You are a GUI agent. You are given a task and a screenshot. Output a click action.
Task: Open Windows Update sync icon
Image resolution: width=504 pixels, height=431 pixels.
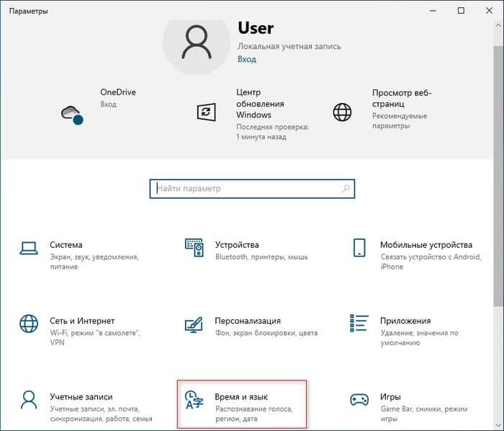click(207, 112)
